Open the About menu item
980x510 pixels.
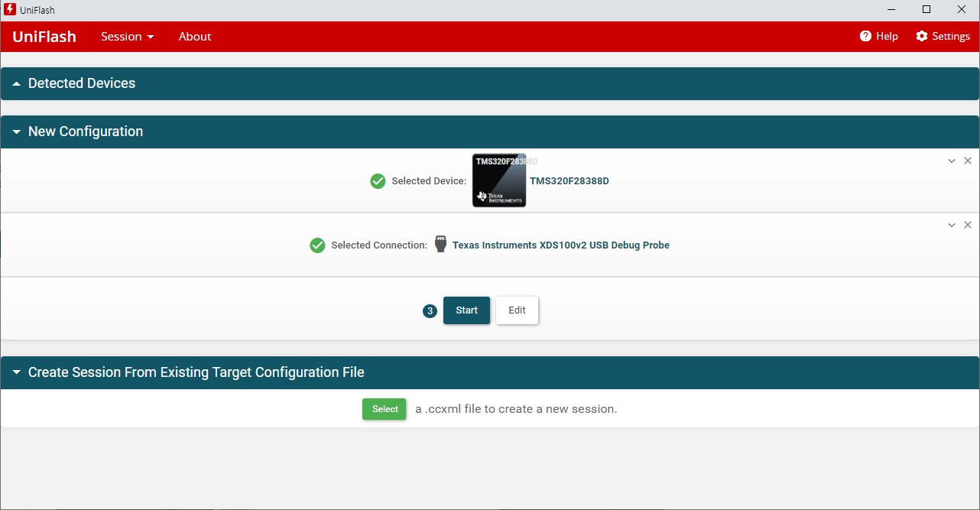(x=195, y=36)
